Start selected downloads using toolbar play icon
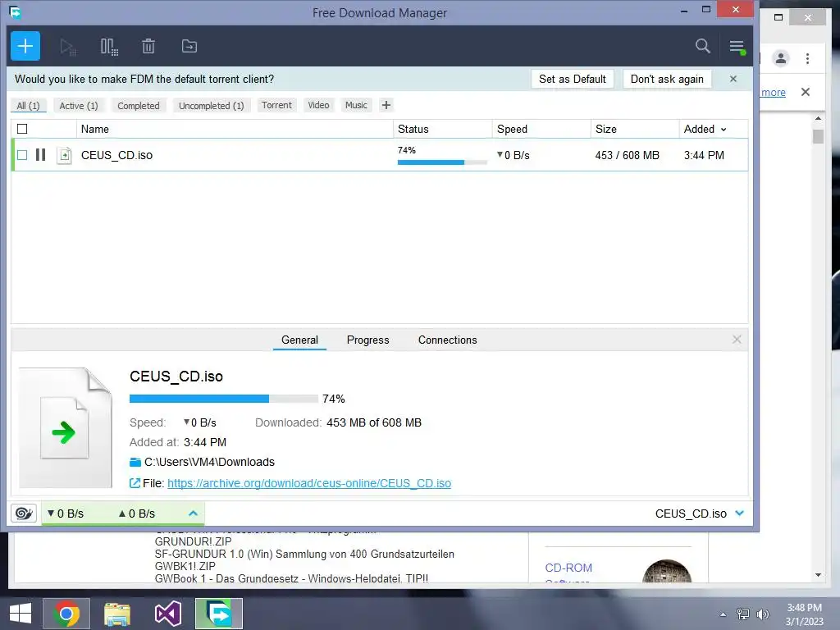The width and height of the screenshot is (840, 630). 67,47
